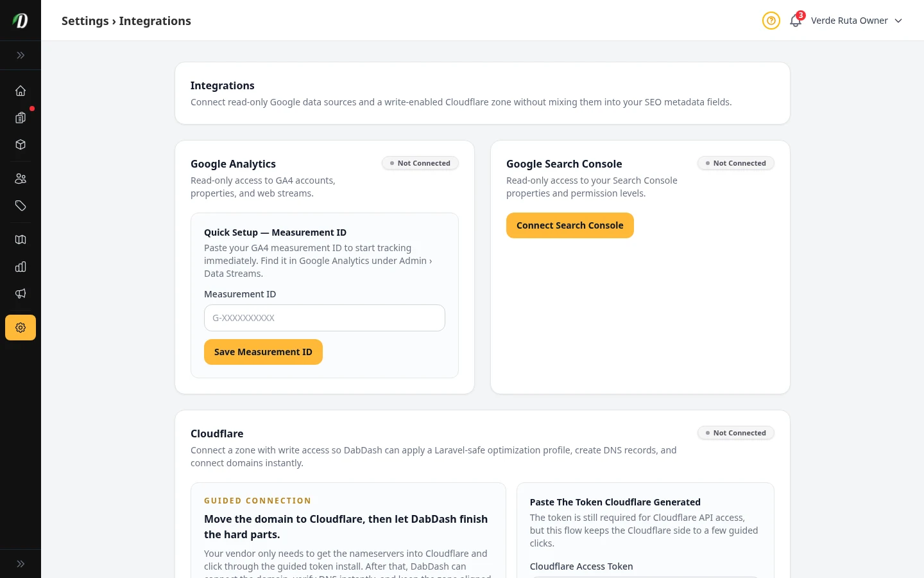Screen dimensions: 924x578
Task: Click Google Analytics Not Connected status badge
Action: click(420, 163)
